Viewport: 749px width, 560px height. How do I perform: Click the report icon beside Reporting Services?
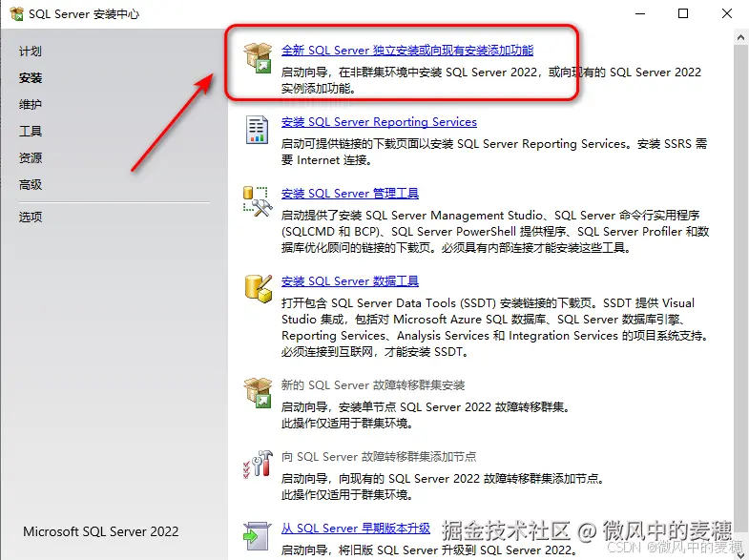coord(257,130)
